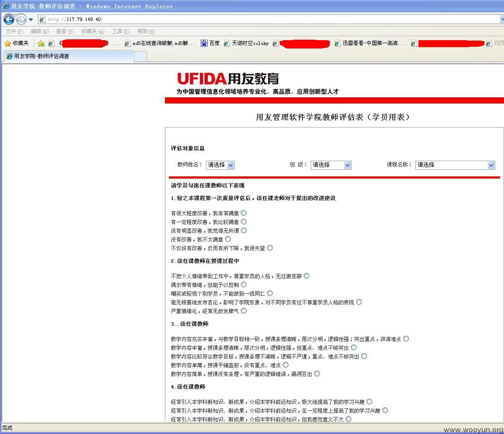Image resolution: width=504 pixels, height=434 pixels.
Task: Click the heading 评估对象信息
Action: (188, 148)
